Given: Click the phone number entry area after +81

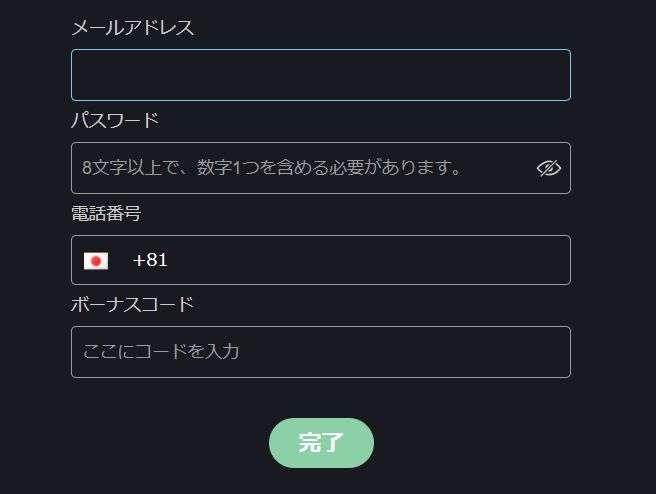Looking at the screenshot, I should coord(368,260).
